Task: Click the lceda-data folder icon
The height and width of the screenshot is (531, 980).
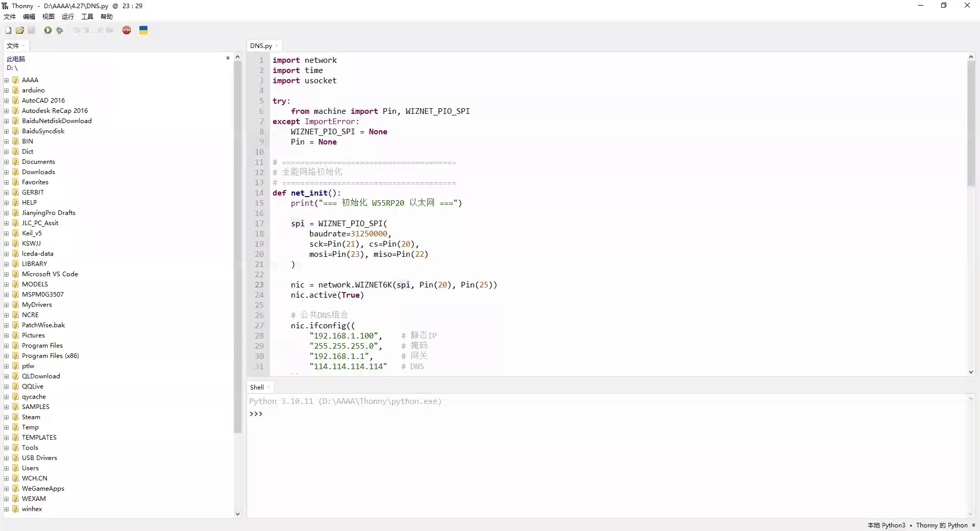Action: [15, 254]
